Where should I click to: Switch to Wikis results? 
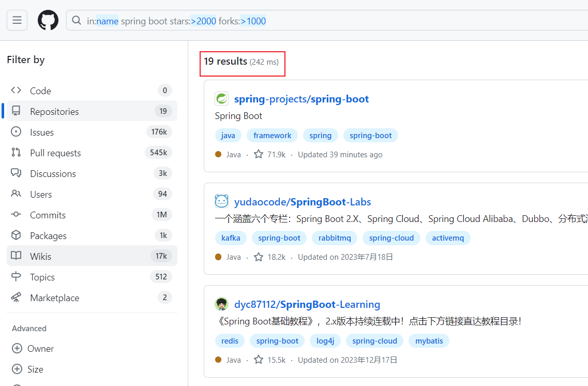pos(92,256)
